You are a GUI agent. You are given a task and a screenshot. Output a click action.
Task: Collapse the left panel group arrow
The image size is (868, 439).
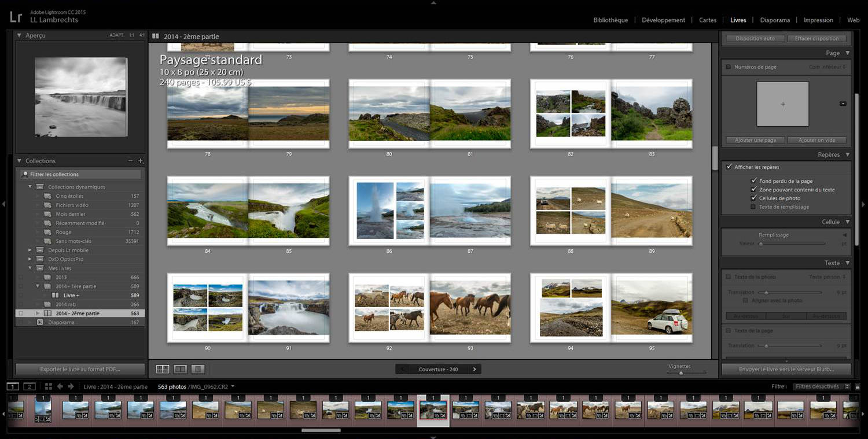(3, 204)
